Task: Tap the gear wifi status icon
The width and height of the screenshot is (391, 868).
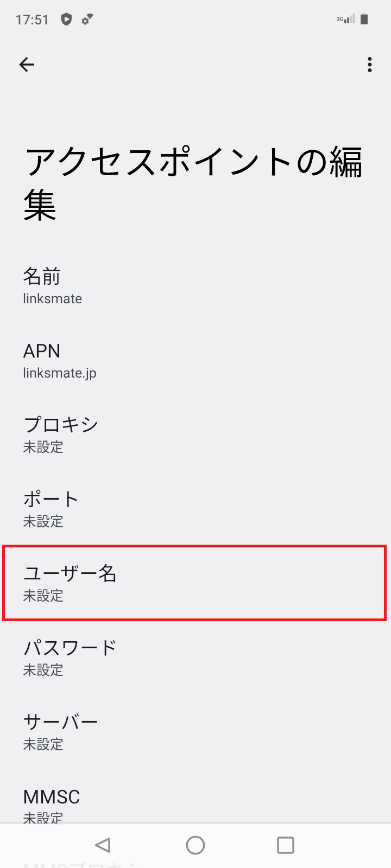Action: pyautogui.click(x=87, y=20)
